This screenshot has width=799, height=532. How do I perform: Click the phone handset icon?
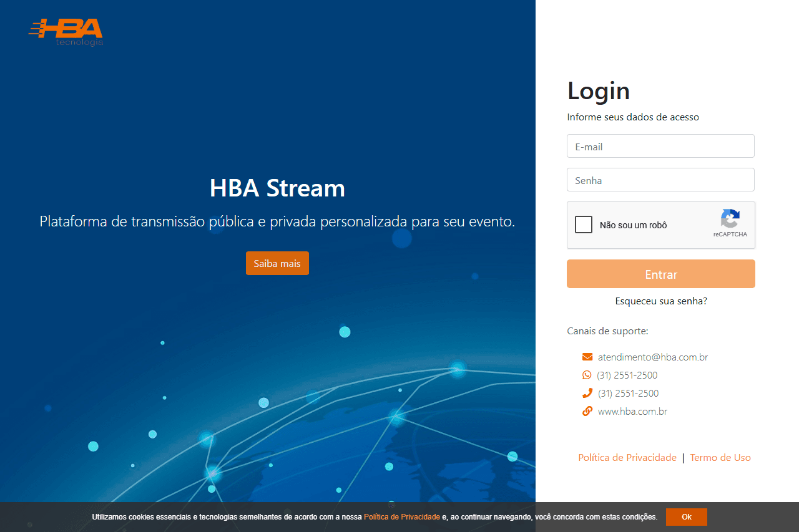tap(587, 394)
